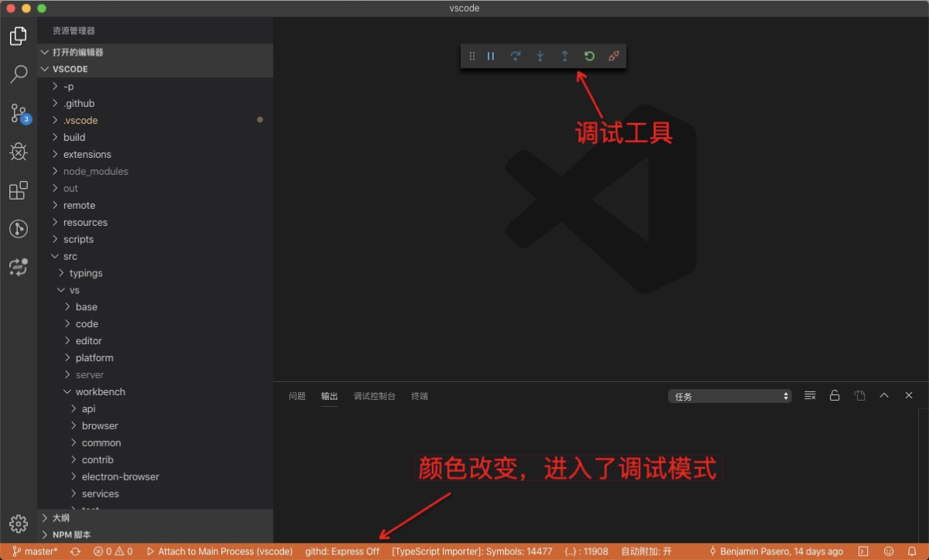Clear the Output panel content
Viewport: 929px width, 560px height.
tap(809, 395)
